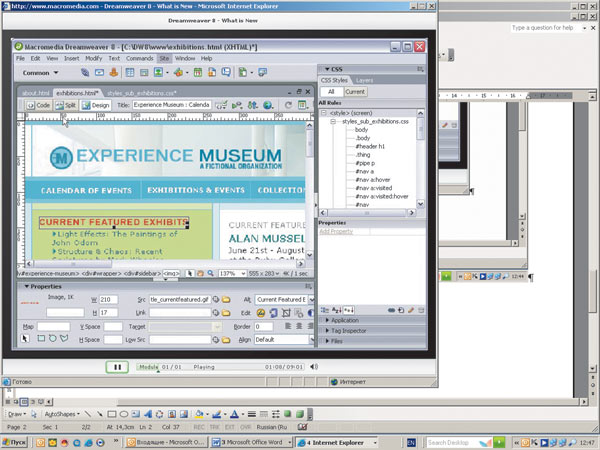Toggle CSS panel to Current mode
This screenshot has width=600, height=450.
355,92
